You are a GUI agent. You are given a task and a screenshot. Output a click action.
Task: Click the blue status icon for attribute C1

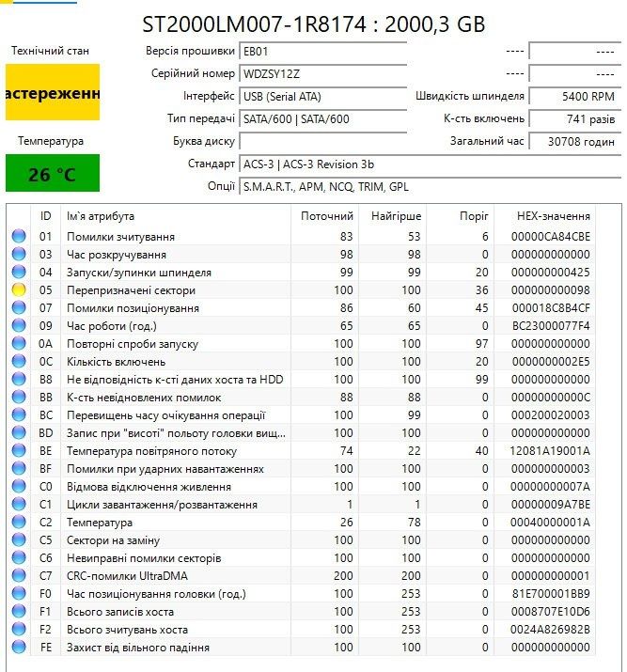19,505
